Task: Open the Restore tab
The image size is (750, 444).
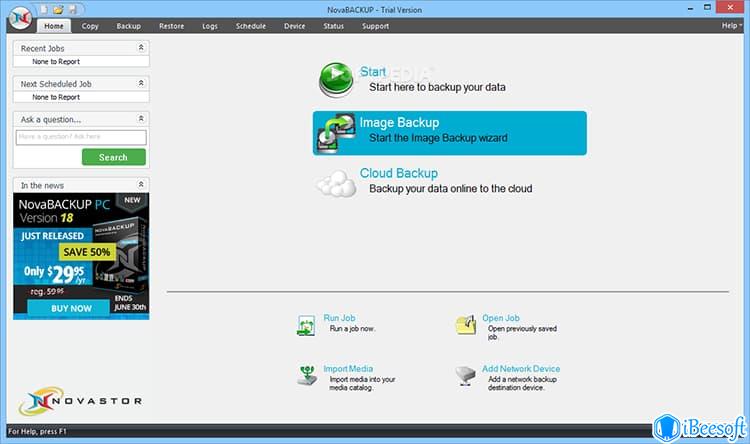Action: click(172, 26)
